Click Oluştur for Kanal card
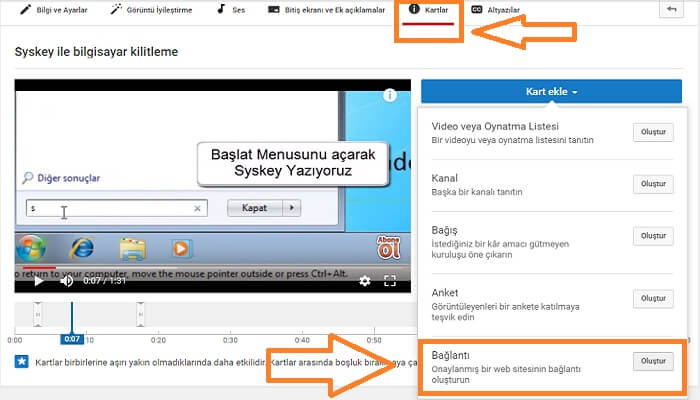700x400 pixels. coord(653,184)
